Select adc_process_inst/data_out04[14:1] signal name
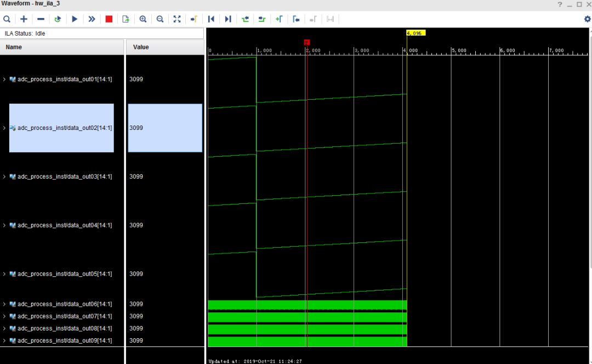592x364 pixels. tap(65, 225)
